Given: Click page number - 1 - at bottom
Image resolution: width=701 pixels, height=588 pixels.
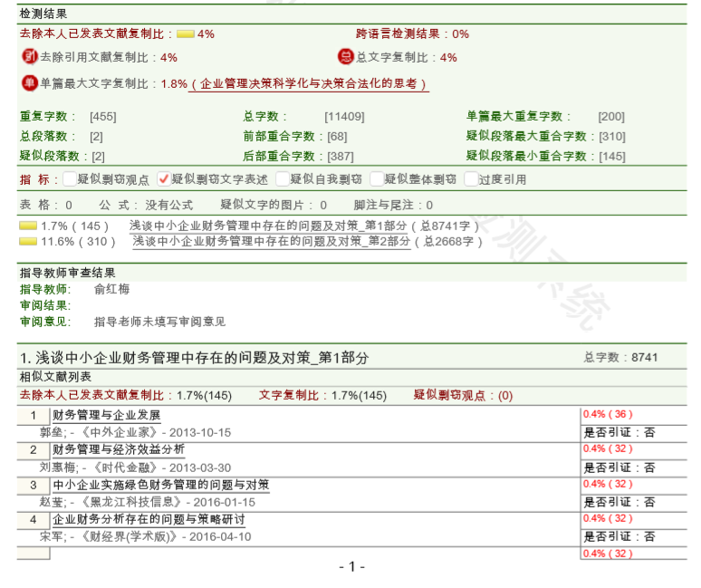Looking at the screenshot, I should [x=351, y=567].
